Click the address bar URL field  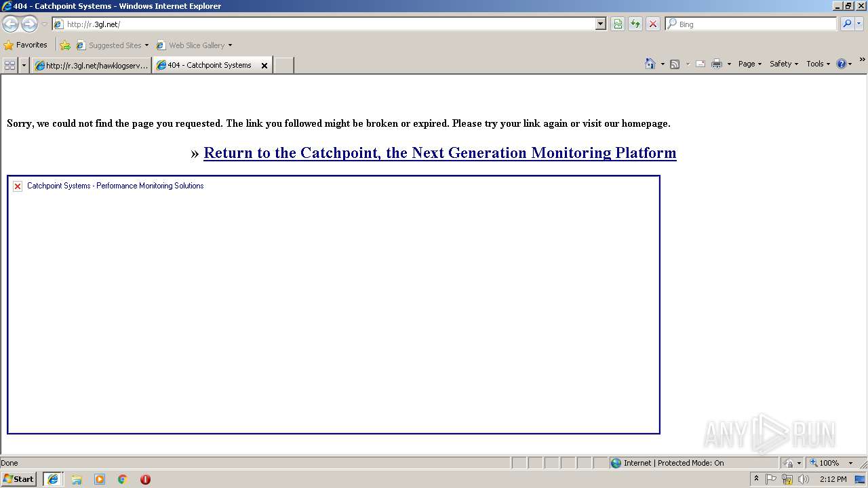329,24
